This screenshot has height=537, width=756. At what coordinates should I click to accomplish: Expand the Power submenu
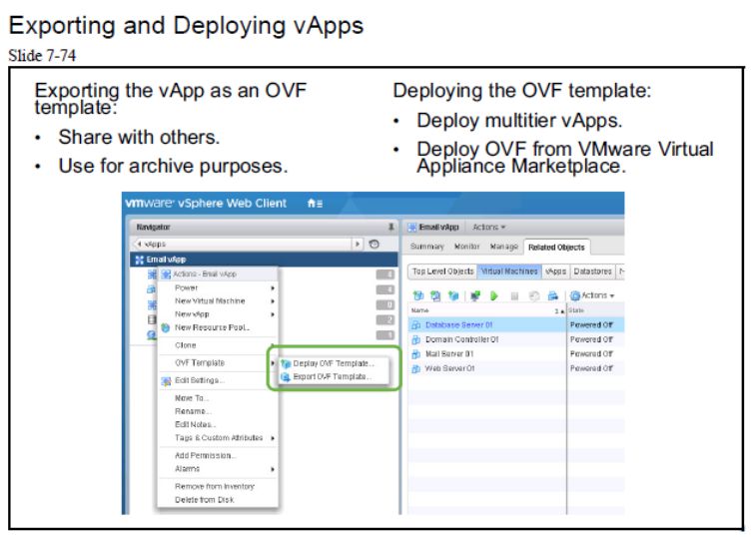tap(219, 287)
